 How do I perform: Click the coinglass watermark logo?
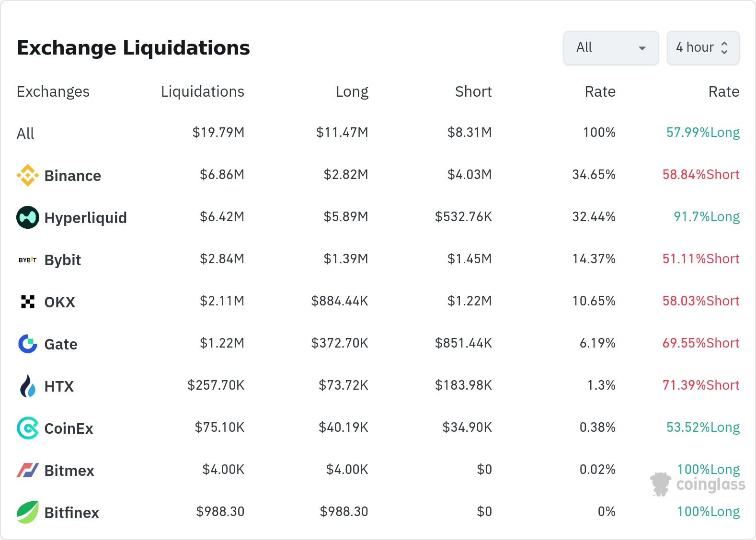pyautogui.click(x=698, y=484)
